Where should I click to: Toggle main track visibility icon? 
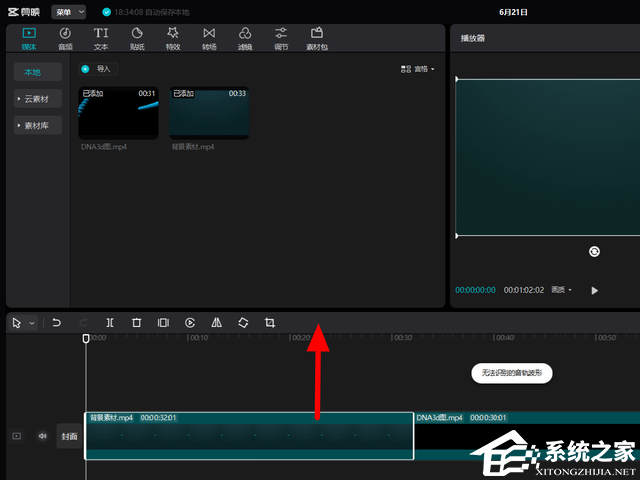coord(17,436)
